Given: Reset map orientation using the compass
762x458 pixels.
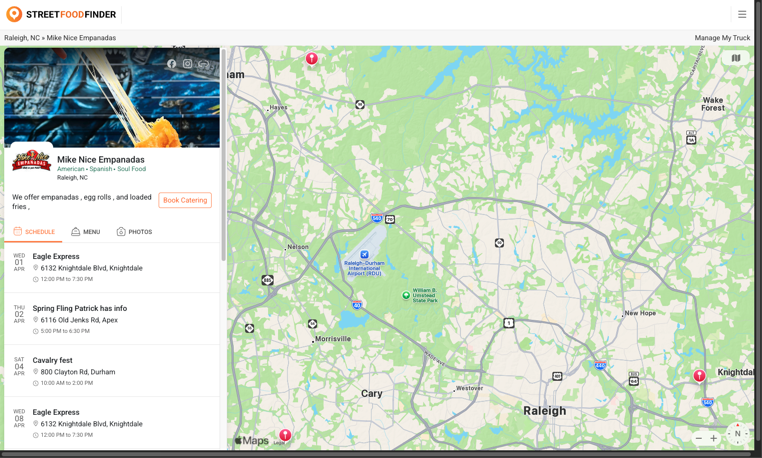Looking at the screenshot, I should click(x=737, y=433).
